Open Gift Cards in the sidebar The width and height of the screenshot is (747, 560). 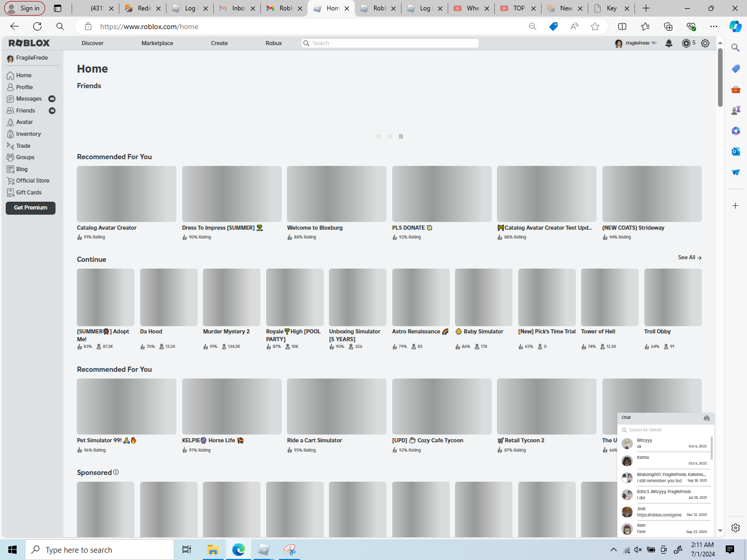24,192
